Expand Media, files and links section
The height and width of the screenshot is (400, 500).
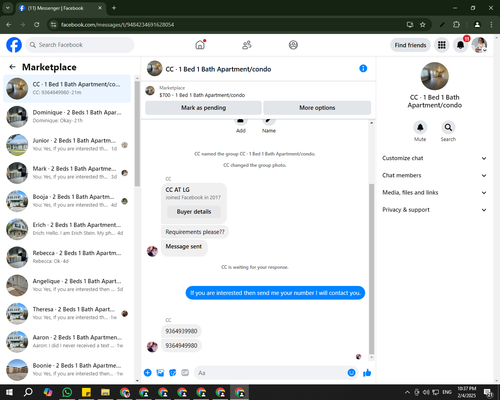(x=434, y=192)
